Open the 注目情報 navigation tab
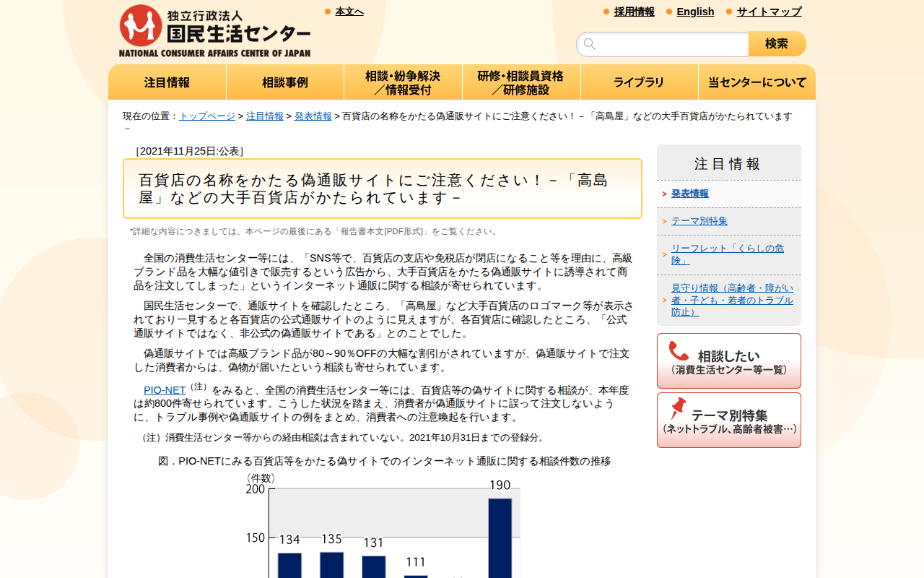 [x=167, y=82]
